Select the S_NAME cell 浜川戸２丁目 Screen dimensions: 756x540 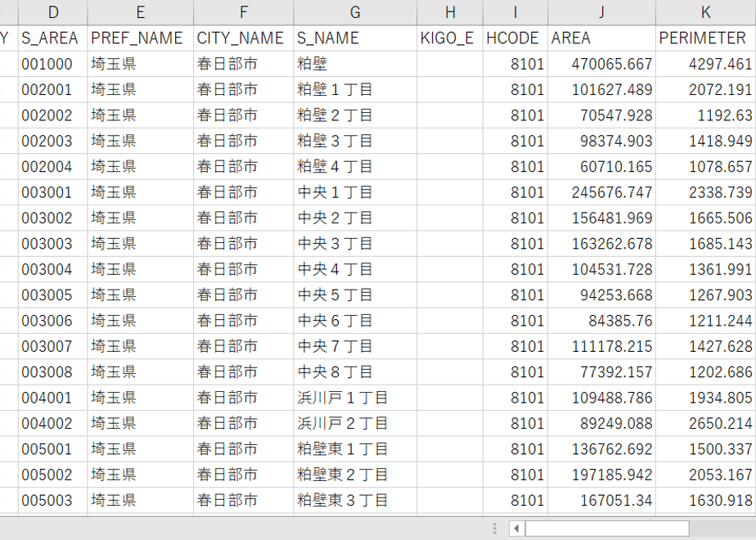[x=355, y=423]
